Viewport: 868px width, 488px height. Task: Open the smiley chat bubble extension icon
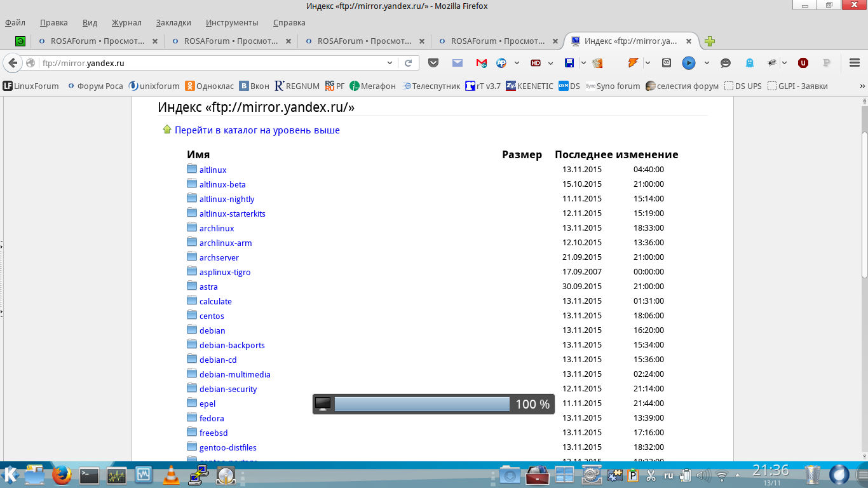[726, 63]
